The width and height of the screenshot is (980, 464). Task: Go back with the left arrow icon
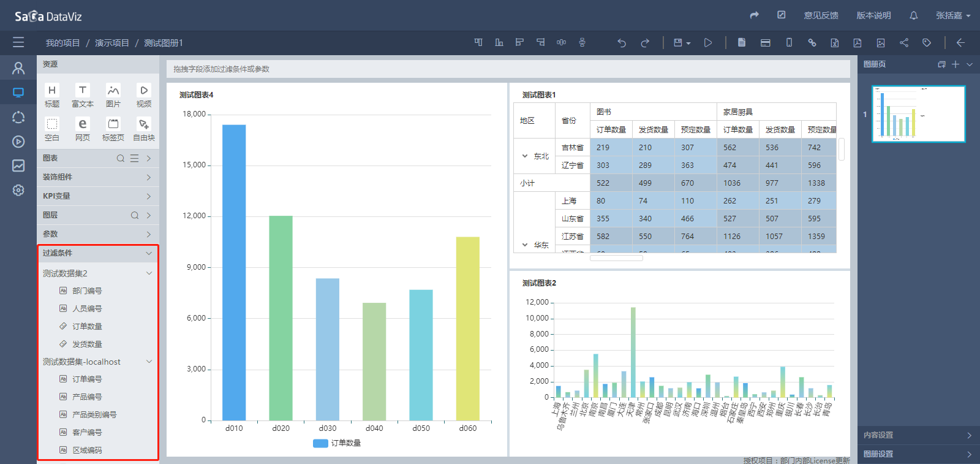tap(960, 42)
